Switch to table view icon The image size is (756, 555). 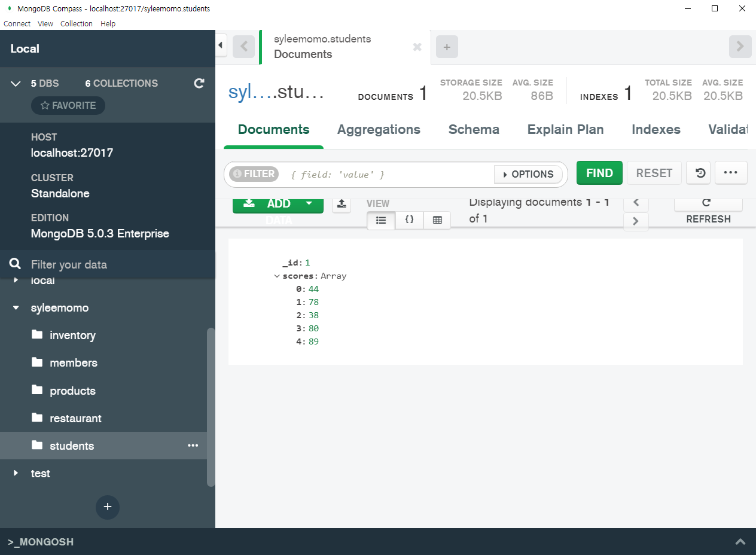coord(437,220)
